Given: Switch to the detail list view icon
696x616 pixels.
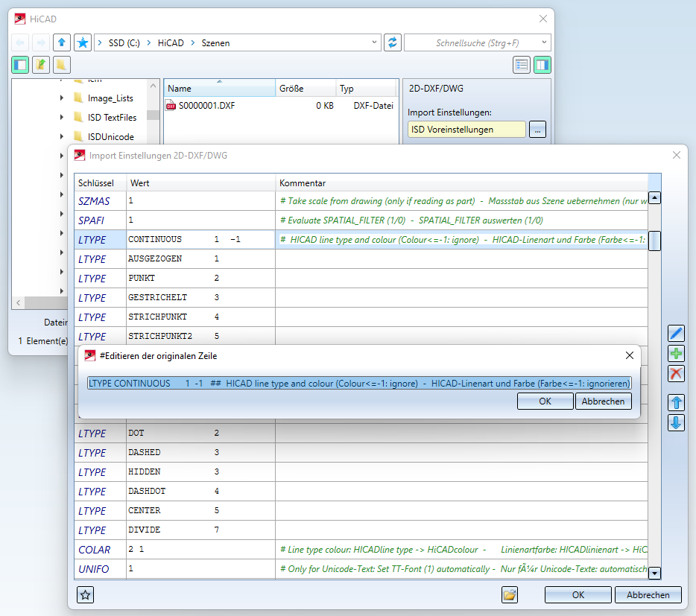Looking at the screenshot, I should (x=522, y=65).
